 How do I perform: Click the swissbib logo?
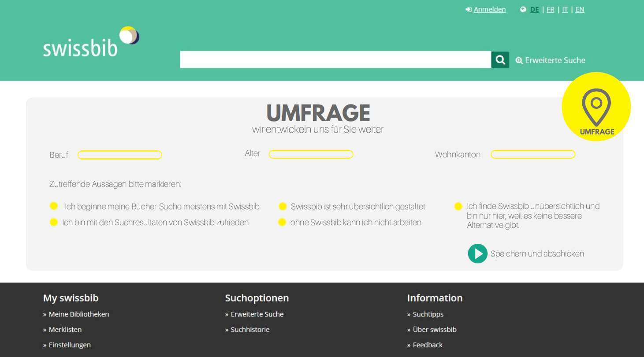[x=91, y=42]
